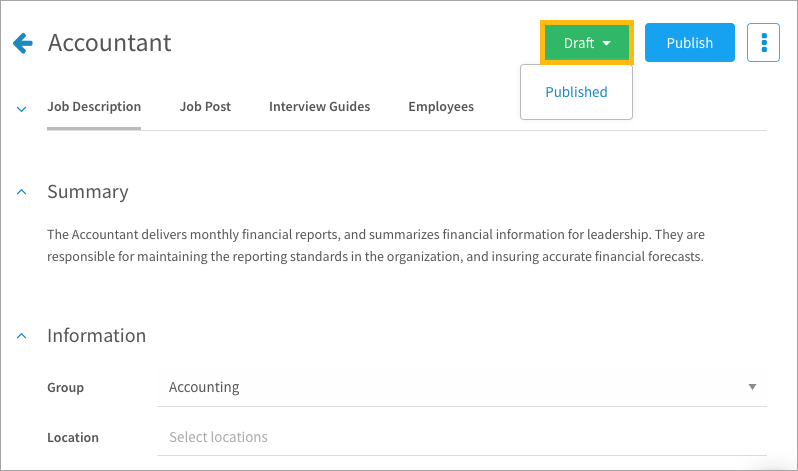Viewport: 798px width, 471px height.
Task: Click the Select locations input field
Action: pos(462,437)
